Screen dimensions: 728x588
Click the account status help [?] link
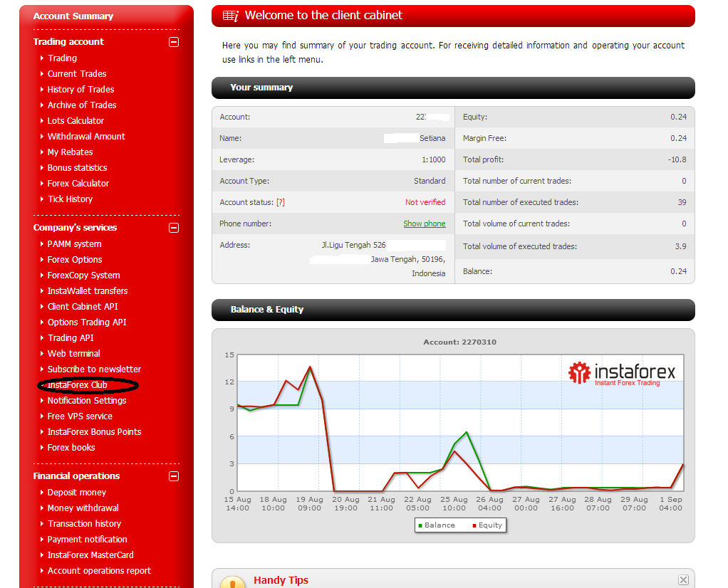(281, 202)
